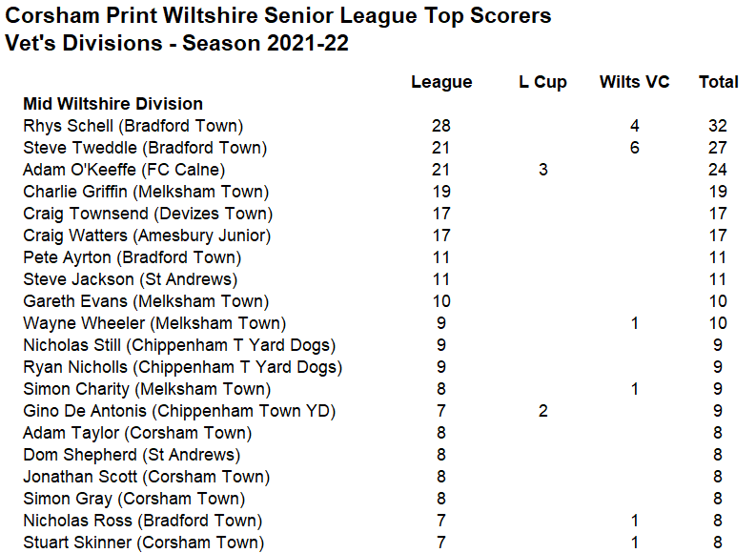Select Wayne Wheeler (Melksham Town) name
The height and width of the screenshot is (553, 756).
point(154,323)
